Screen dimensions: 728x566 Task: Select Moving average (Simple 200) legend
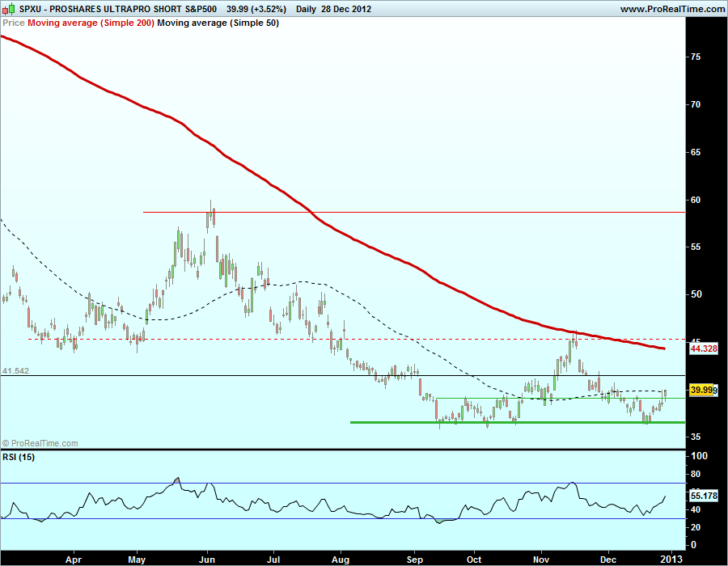pyautogui.click(x=91, y=23)
